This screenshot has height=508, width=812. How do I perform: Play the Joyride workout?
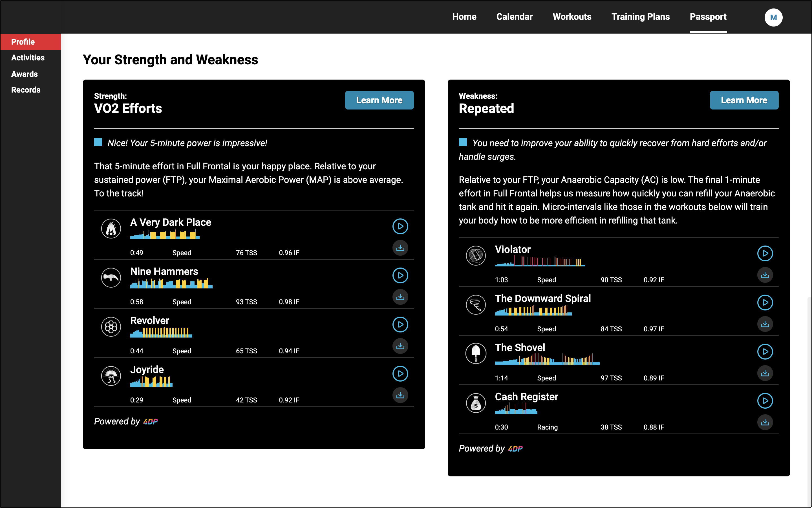click(400, 374)
